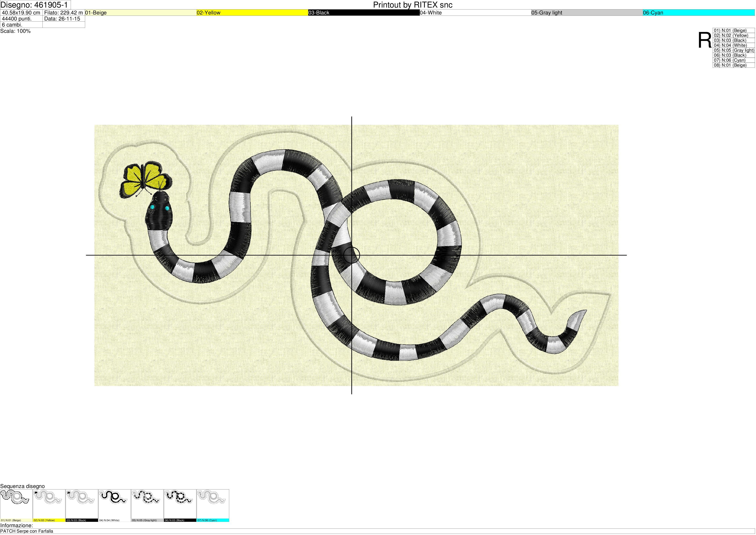Select the 01-Beige color bar in header
This screenshot has height=535, width=756.
coord(141,13)
